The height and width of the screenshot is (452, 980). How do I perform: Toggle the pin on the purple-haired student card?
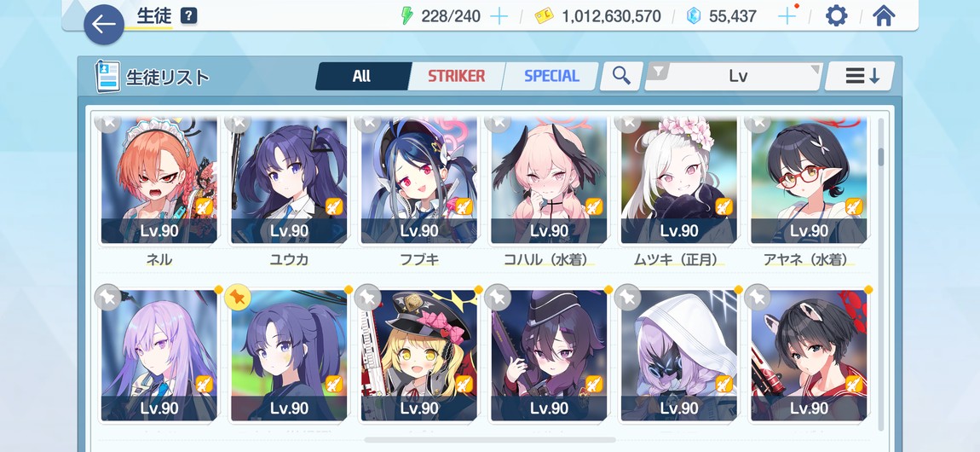point(107,297)
